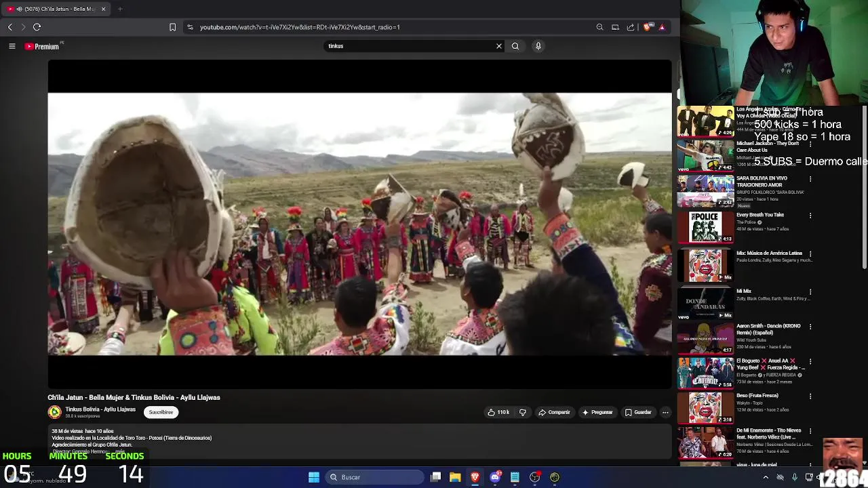The height and width of the screenshot is (488, 868).
Task: Click the share icon in the browser toolbar
Action: (631, 27)
